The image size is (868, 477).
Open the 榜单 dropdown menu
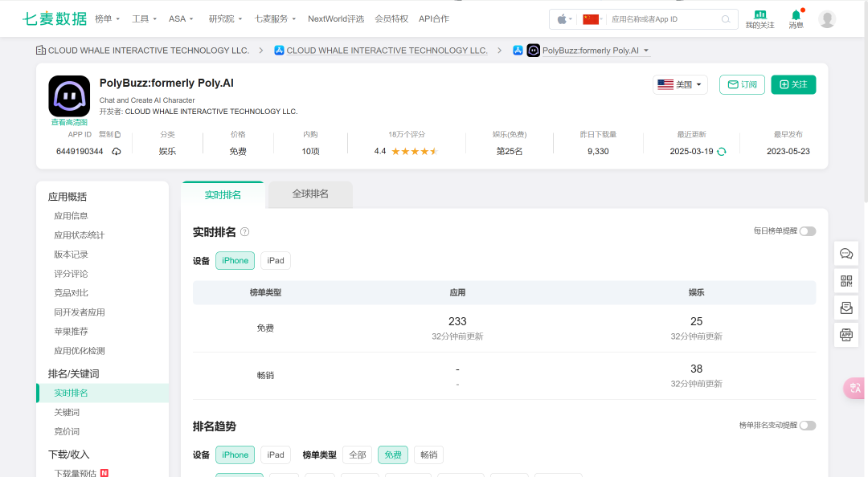coord(108,18)
